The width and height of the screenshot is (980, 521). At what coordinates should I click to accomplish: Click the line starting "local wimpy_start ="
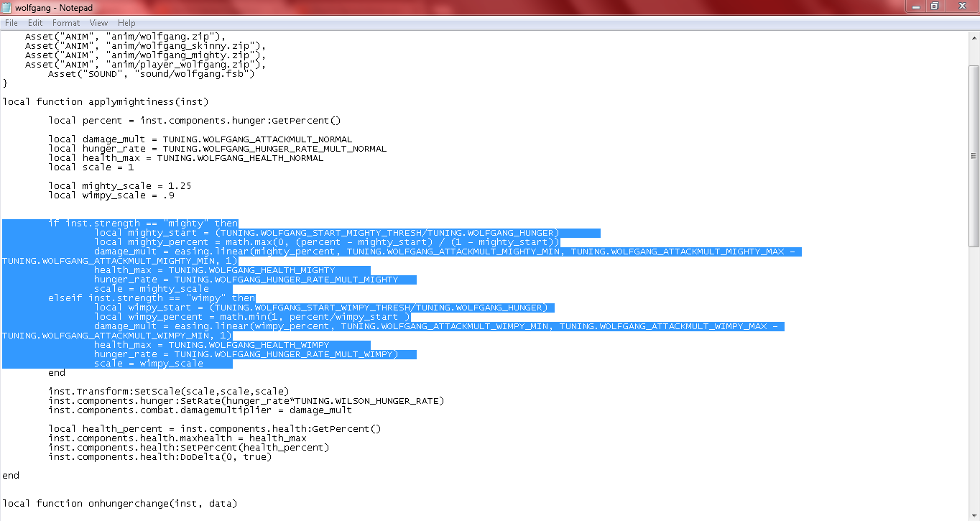click(x=321, y=307)
